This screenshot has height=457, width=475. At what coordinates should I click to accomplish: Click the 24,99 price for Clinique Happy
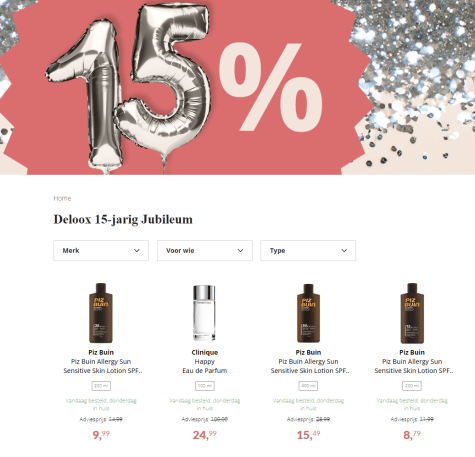(x=205, y=435)
